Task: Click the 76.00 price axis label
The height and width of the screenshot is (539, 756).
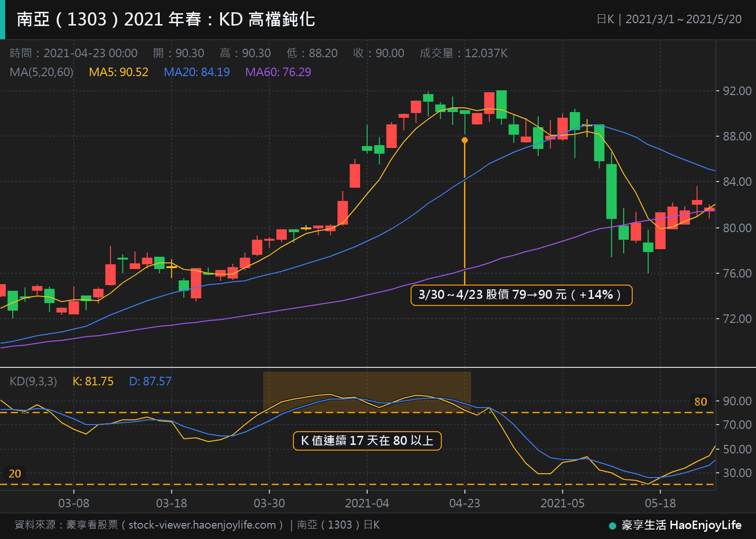Action: 737,273
